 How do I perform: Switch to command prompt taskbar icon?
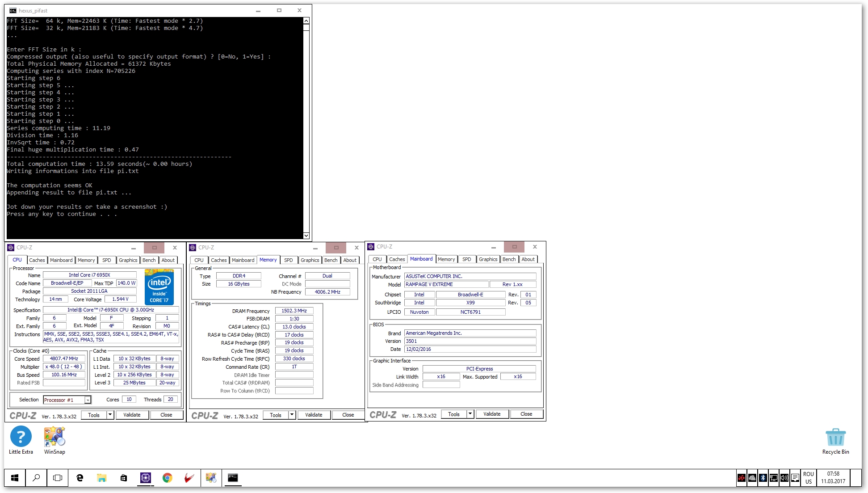[233, 478]
